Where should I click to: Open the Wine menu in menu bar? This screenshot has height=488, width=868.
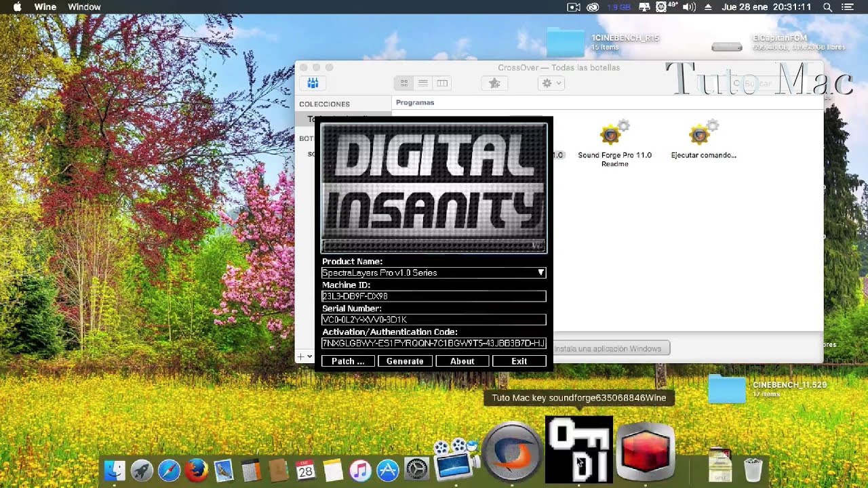click(45, 7)
